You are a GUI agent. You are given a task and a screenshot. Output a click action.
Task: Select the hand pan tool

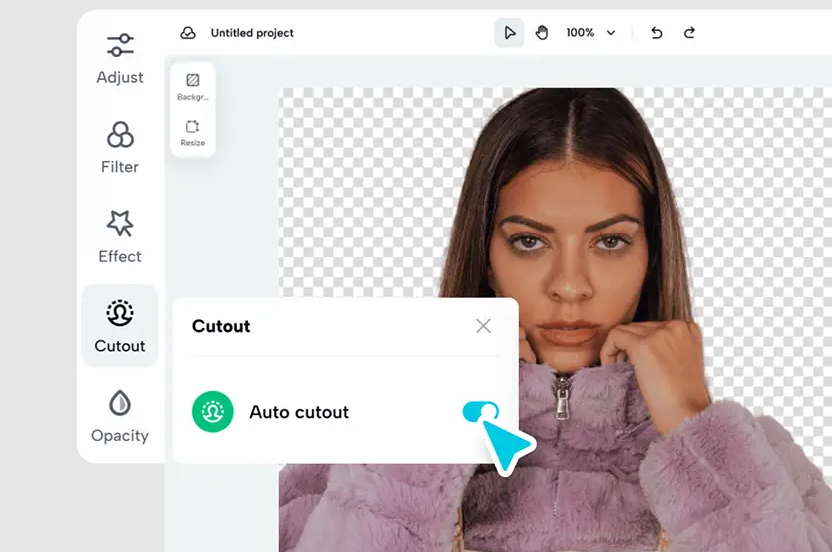[542, 33]
